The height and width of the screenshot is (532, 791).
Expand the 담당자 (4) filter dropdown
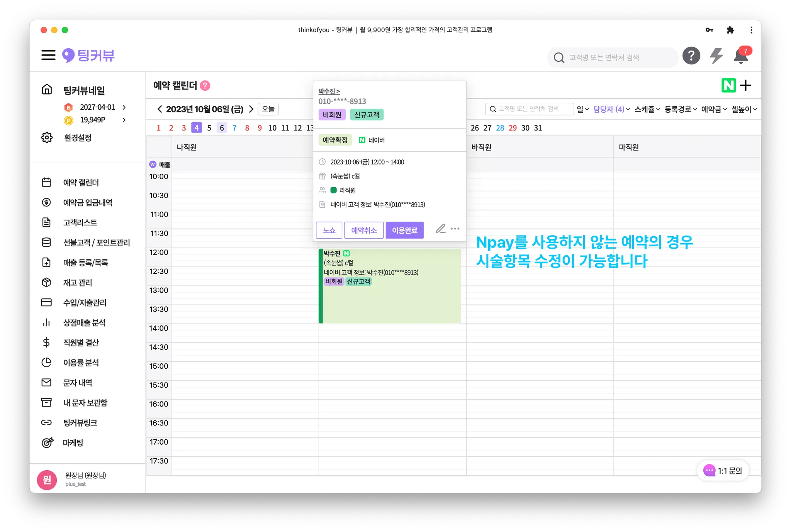[611, 109]
